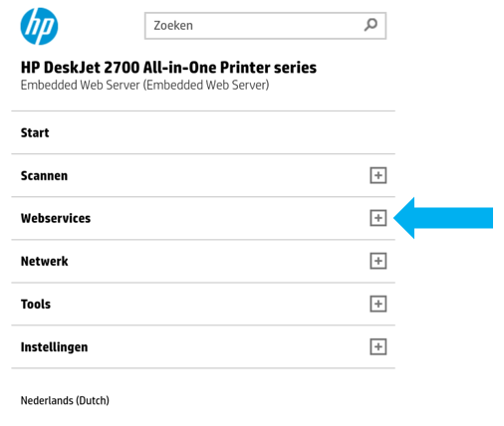Expand Tools with its plus icon
Image resolution: width=504 pixels, height=426 pixels.
[378, 304]
